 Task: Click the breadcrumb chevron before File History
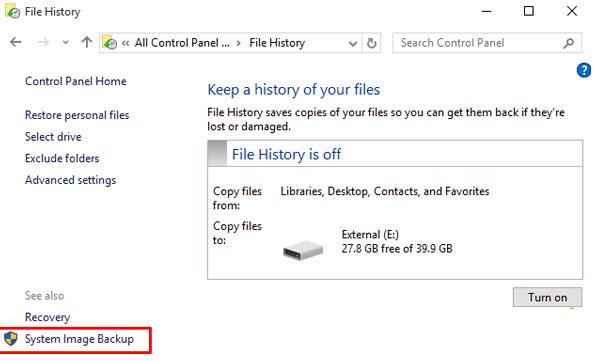[239, 43]
